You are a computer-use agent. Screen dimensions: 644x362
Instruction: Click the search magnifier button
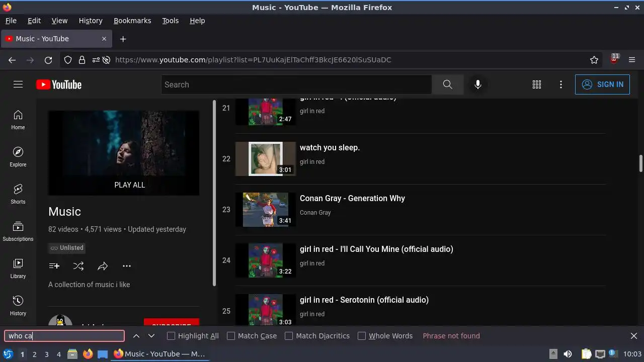447,84
